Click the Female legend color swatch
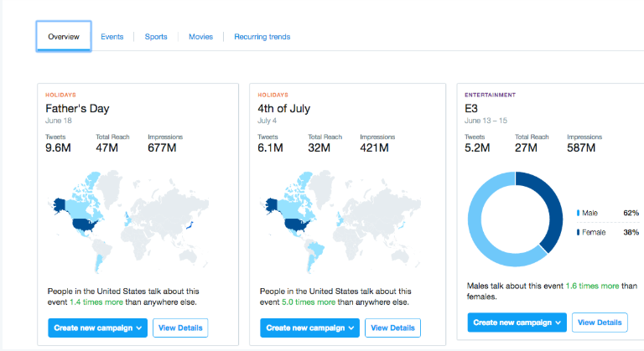 pos(578,230)
